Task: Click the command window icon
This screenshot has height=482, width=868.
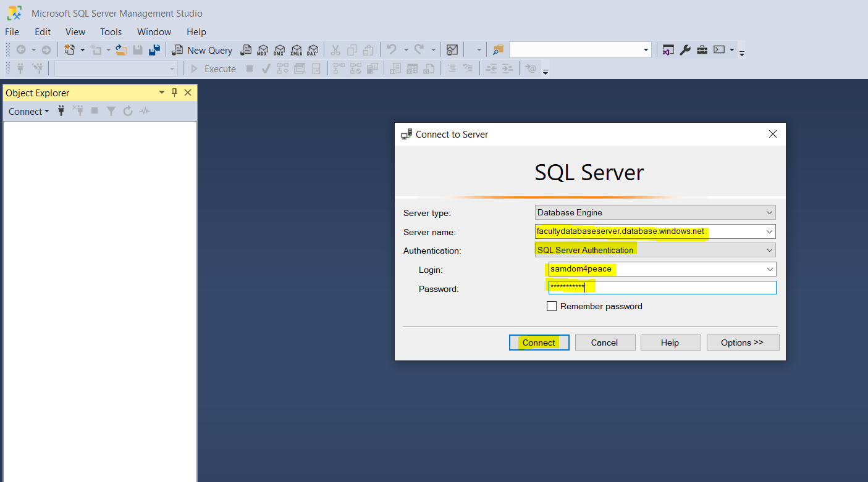Action: click(719, 50)
